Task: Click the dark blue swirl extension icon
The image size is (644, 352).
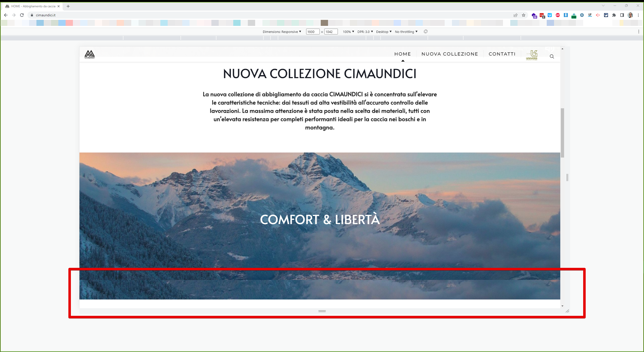Action: (606, 15)
